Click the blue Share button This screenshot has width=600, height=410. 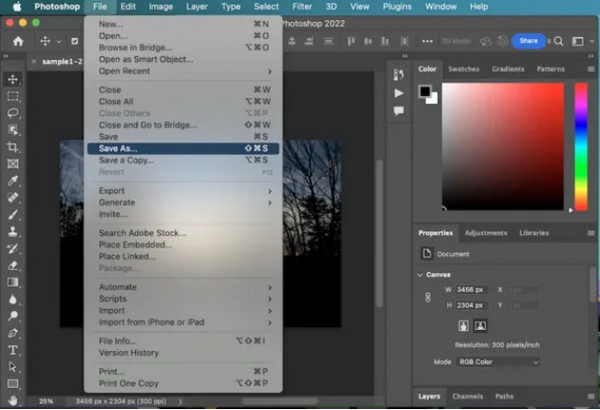click(x=528, y=41)
